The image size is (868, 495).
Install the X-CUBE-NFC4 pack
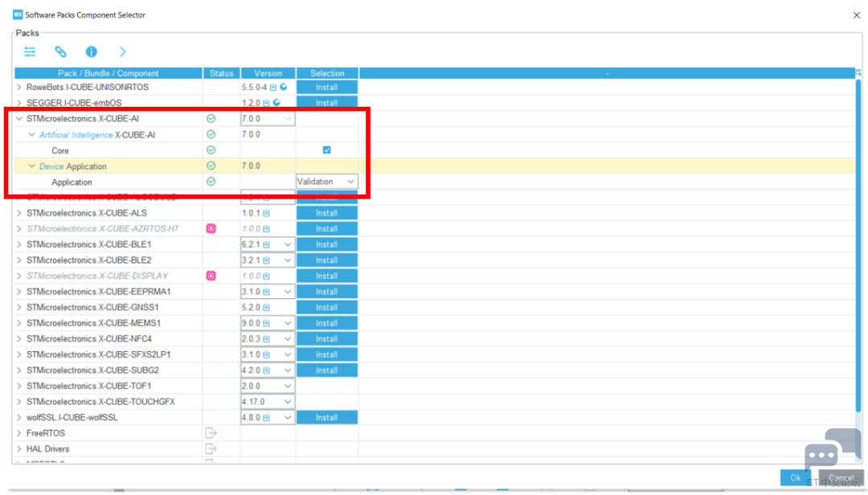pyautogui.click(x=326, y=339)
